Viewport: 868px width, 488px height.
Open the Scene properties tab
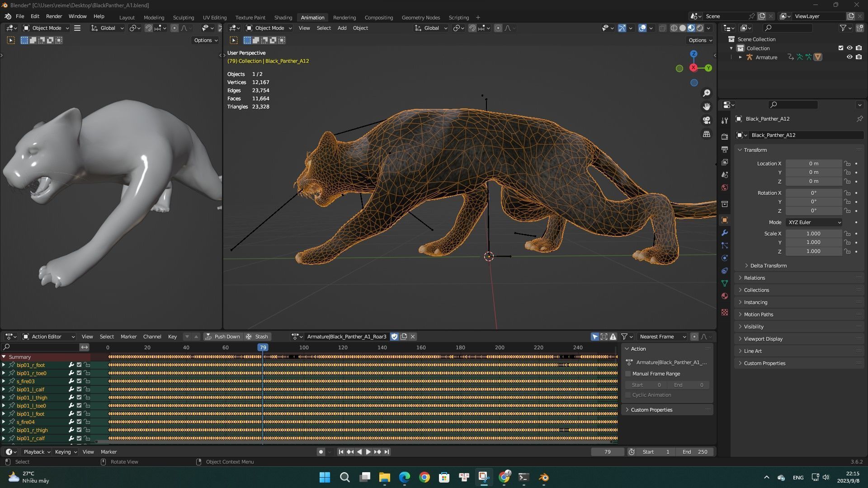725,175
